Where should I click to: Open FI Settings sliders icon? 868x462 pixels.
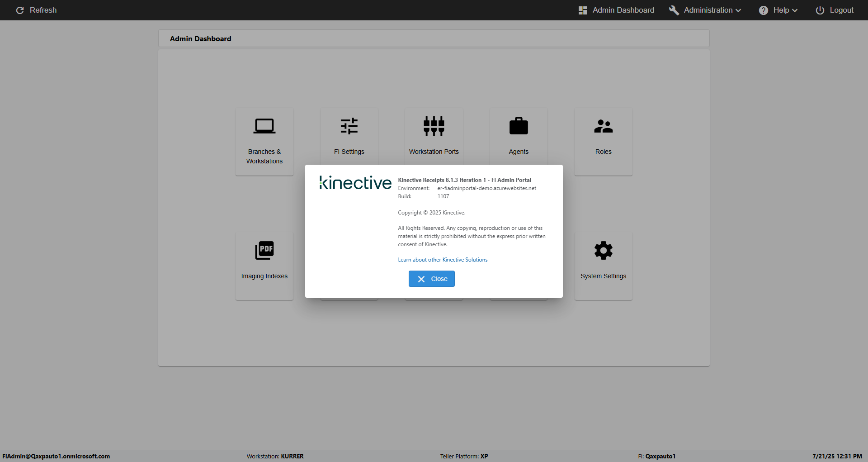click(x=349, y=126)
